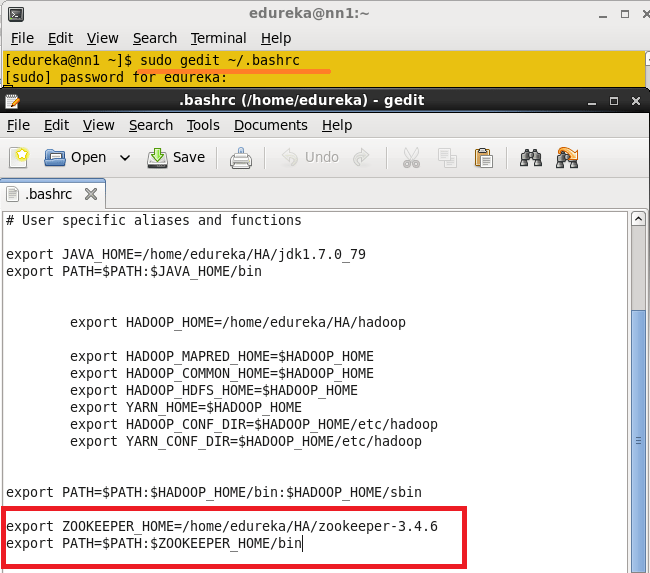Click the 'export YARN_HOME=$HADOOP_HOME' line

(x=186, y=407)
